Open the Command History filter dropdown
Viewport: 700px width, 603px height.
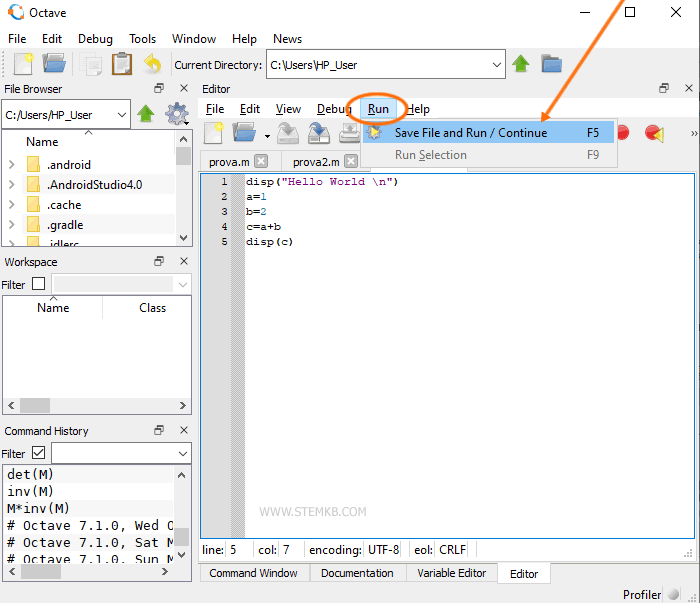click(181, 453)
